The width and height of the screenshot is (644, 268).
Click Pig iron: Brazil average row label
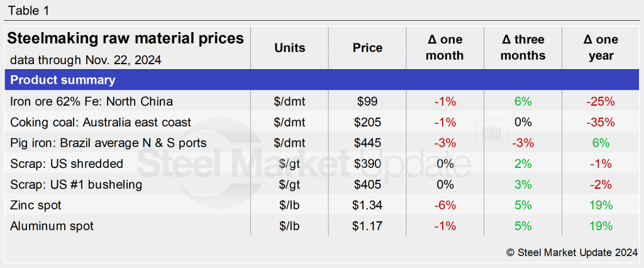108,143
